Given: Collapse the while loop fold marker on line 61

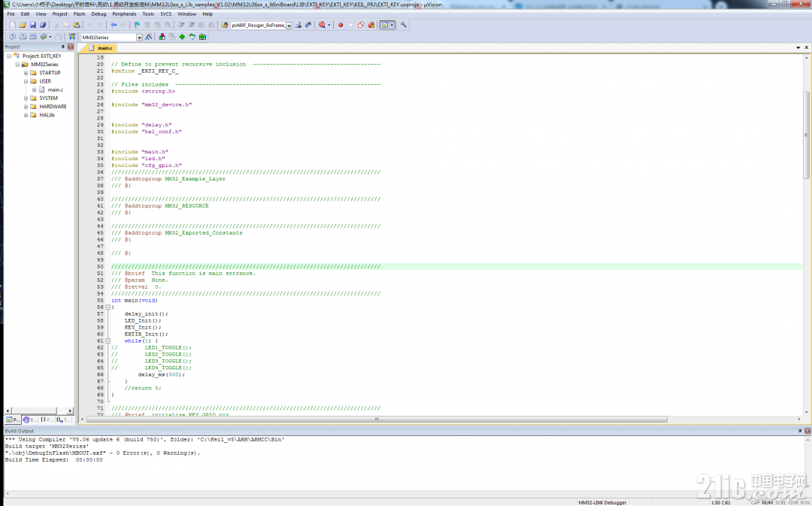Looking at the screenshot, I should 108,341.
